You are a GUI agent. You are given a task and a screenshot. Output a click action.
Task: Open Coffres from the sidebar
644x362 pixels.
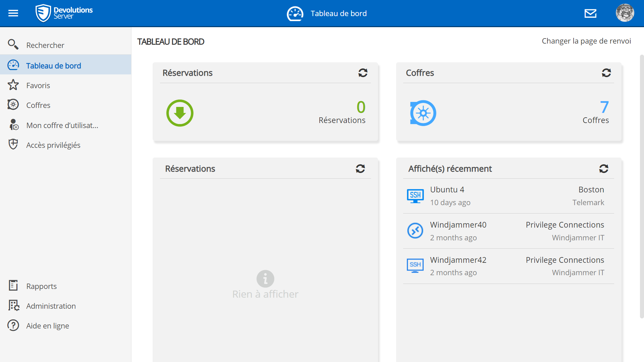point(38,105)
